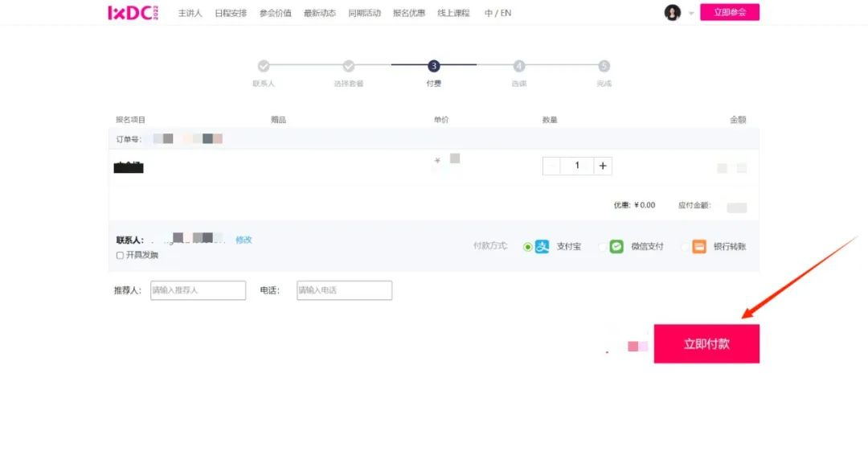
Task: Tick the 开具发票 checkbox
Action: click(x=121, y=256)
